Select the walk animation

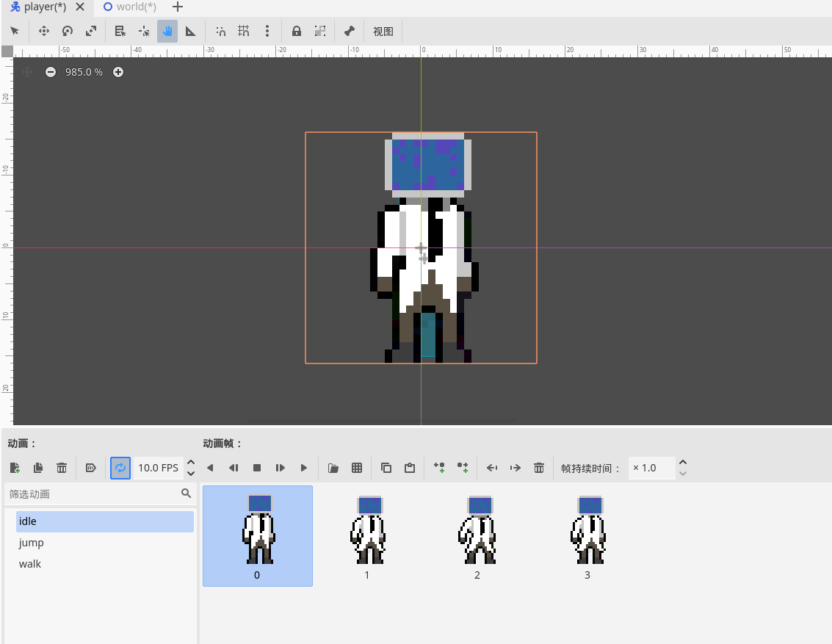tap(30, 564)
